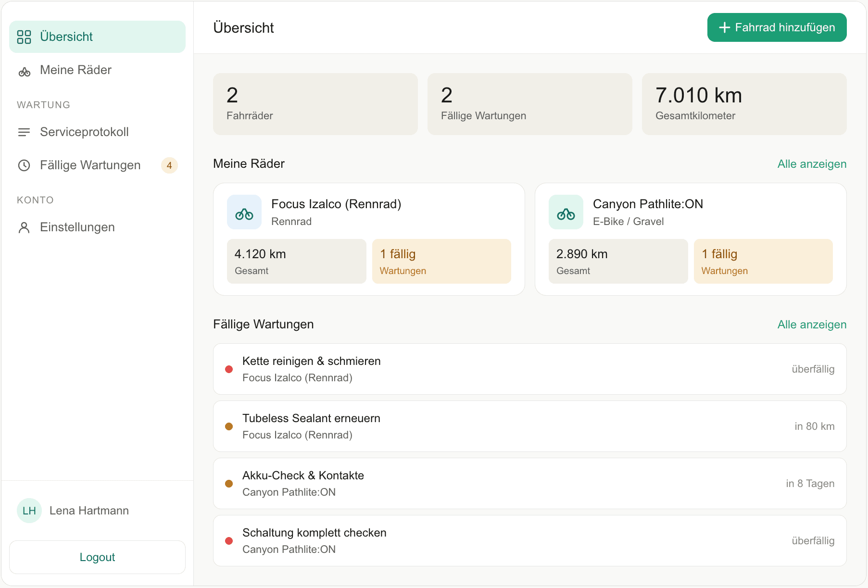Click the clock icon for Fällige Wartungen
This screenshot has width=868, height=588.
[24, 165]
